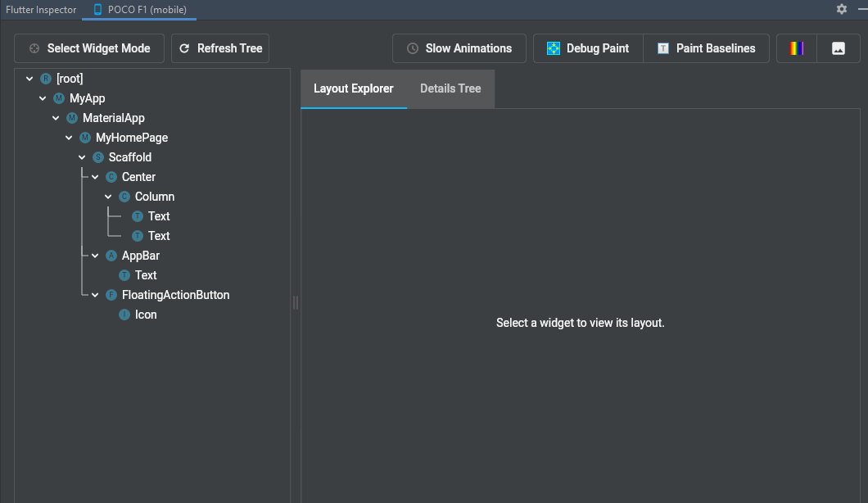Click the vertical panel splitter handle
The height and width of the screenshot is (503, 868).
point(296,303)
